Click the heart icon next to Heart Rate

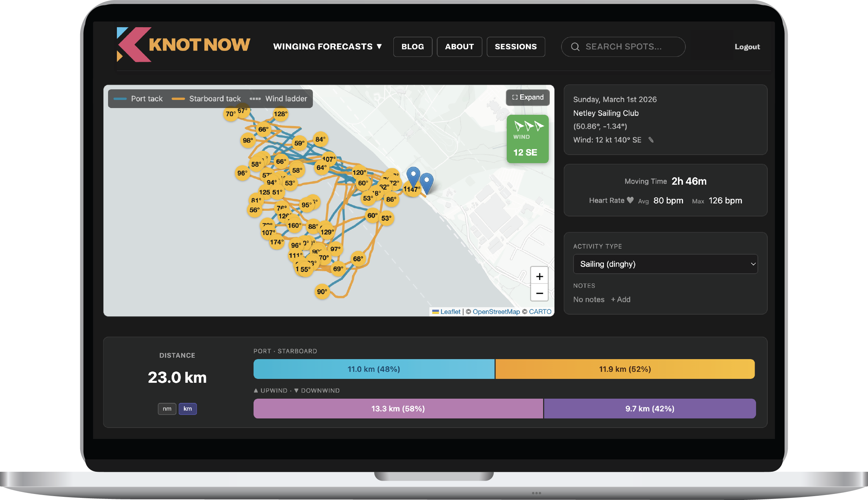click(631, 200)
